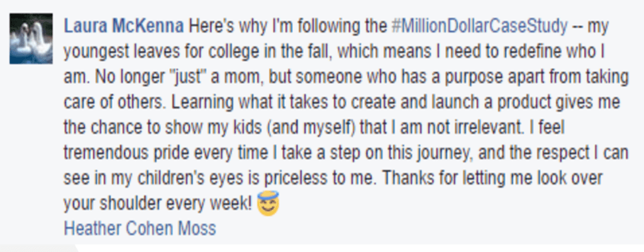Open the #MillionDollarCaseStudy hashtag

479,26
